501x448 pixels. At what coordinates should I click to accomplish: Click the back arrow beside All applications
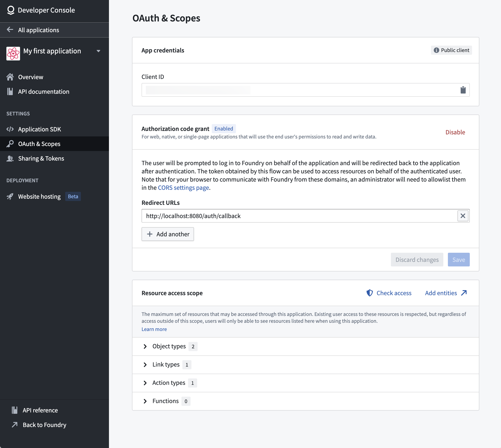tap(10, 29)
